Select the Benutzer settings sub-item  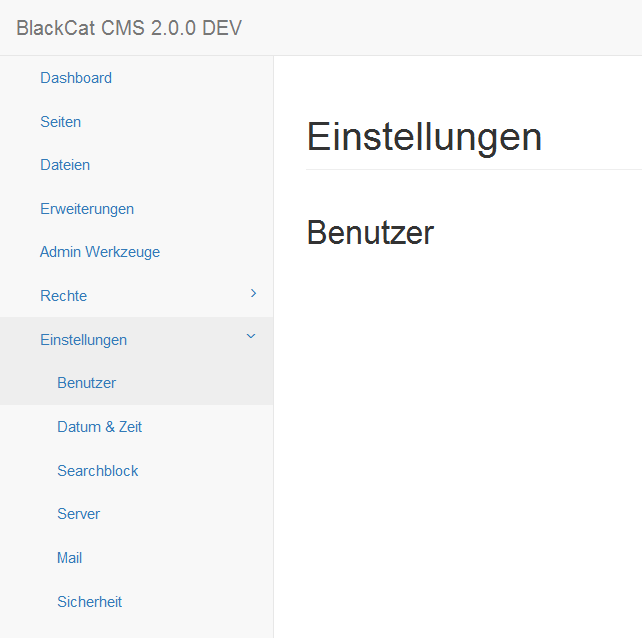87,383
